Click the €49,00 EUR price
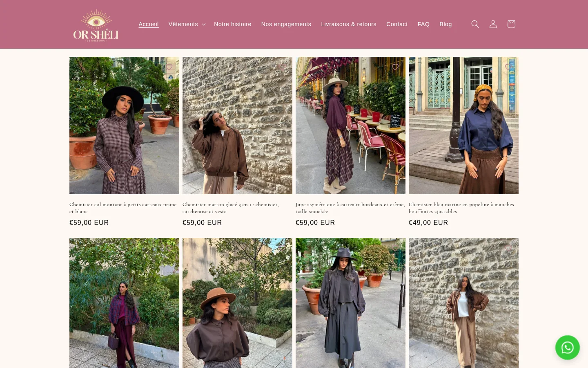The image size is (588, 368). [x=428, y=223]
